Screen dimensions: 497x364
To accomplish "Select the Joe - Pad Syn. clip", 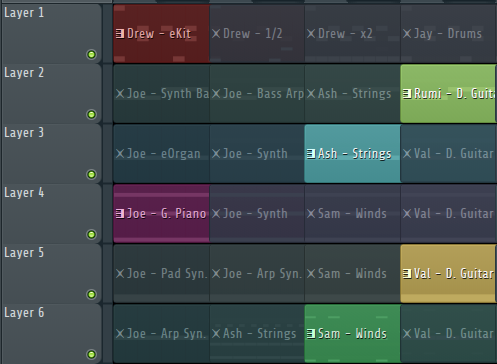I will pyautogui.click(x=161, y=274).
